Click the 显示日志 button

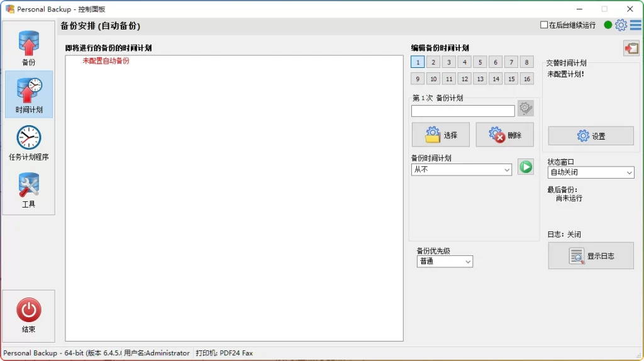[x=591, y=256]
